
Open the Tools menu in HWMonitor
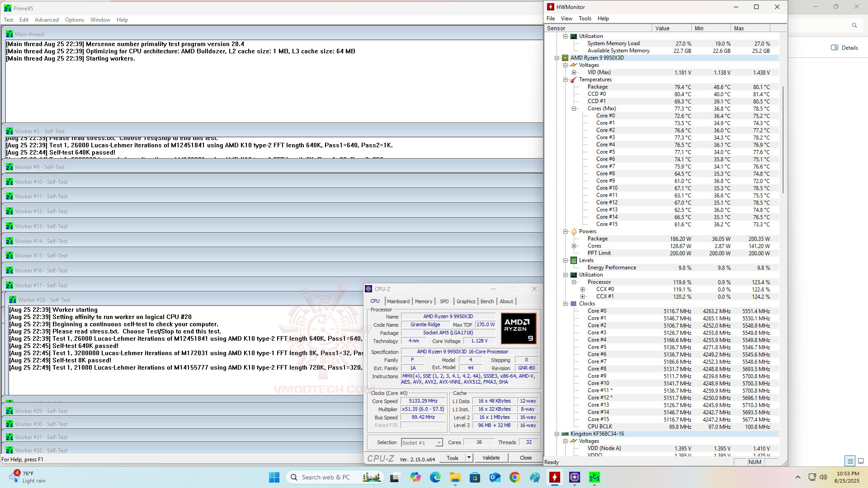[x=585, y=19]
